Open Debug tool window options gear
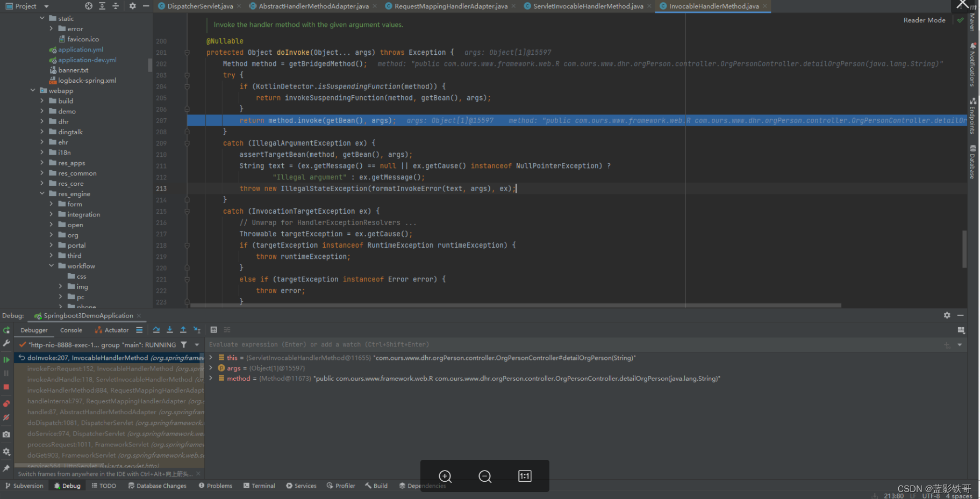Image resolution: width=980 pixels, height=499 pixels. 947,315
